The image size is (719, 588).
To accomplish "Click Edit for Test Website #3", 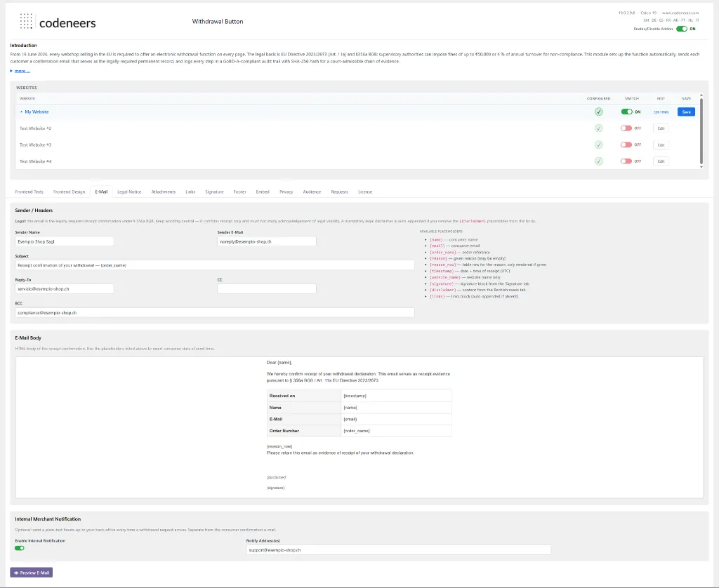I will pos(661,145).
